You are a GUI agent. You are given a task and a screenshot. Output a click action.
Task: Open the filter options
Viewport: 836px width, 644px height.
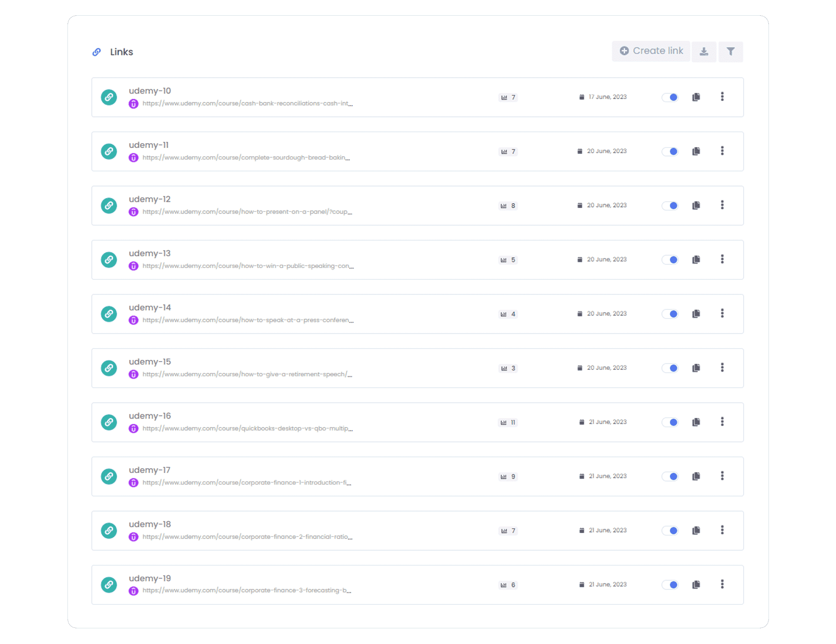tap(731, 52)
